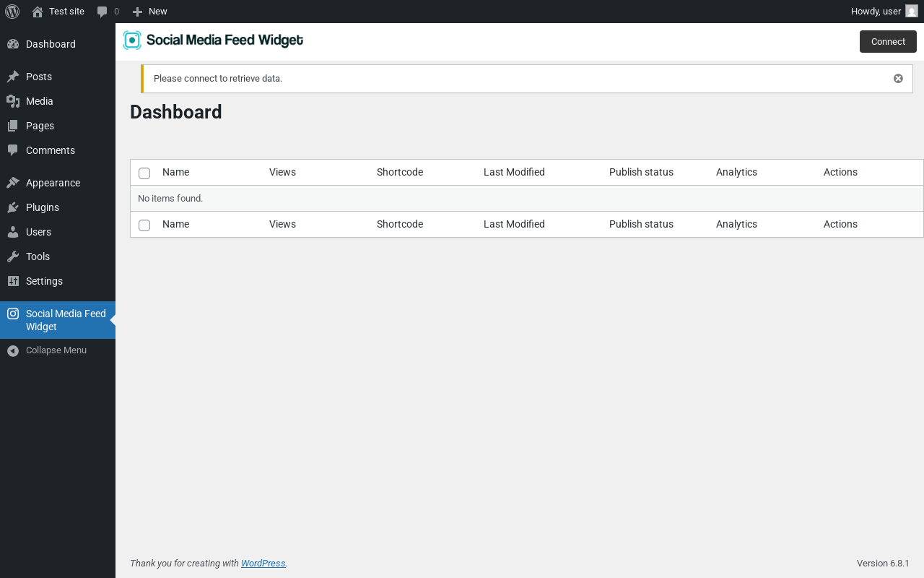Image resolution: width=924 pixels, height=578 pixels.
Task: Open the Settings menu item
Action: coord(44,281)
